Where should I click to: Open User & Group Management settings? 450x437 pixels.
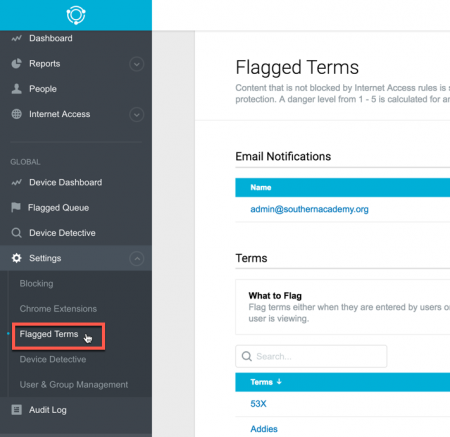[x=74, y=385]
